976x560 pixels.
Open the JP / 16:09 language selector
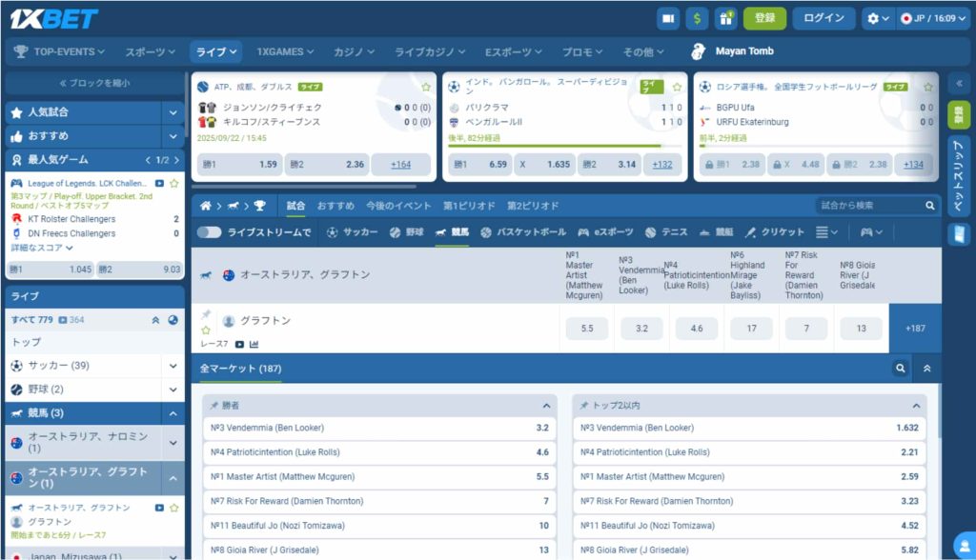[933, 19]
